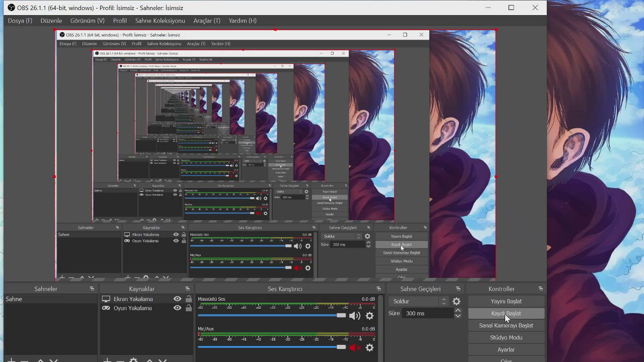In the preview's mirrored window, click Masaüstü Ses speaker
The width and height of the screenshot is (644, 362).
click(297, 246)
